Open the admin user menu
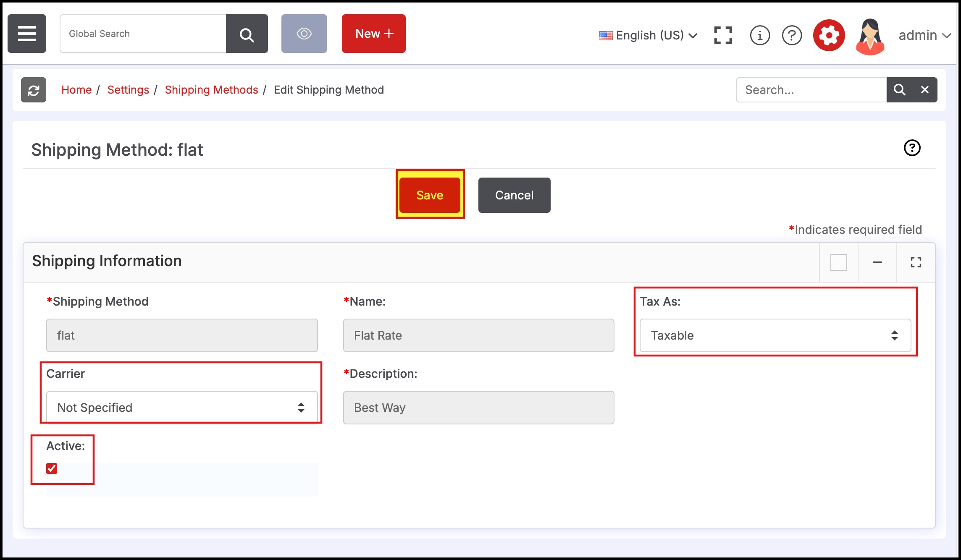The width and height of the screenshot is (961, 560). click(x=924, y=35)
